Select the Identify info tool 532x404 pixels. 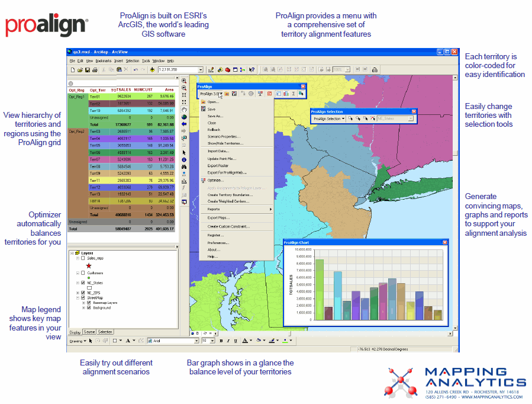pyautogui.click(x=184, y=159)
